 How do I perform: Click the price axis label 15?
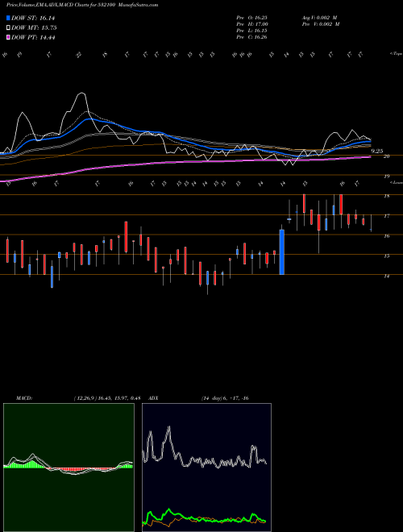(386, 256)
